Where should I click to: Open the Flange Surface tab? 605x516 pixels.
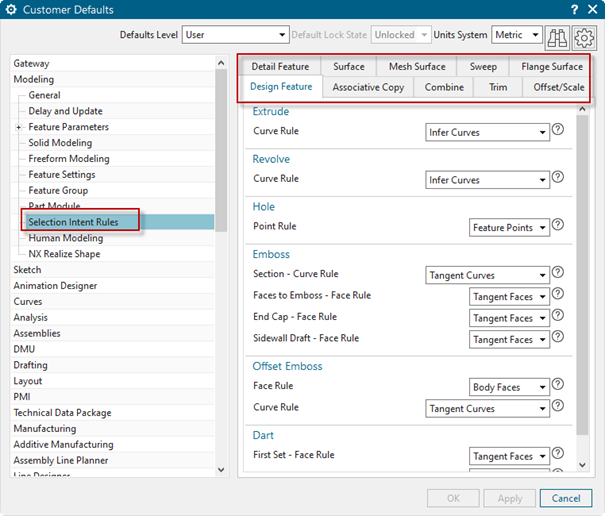coord(551,67)
